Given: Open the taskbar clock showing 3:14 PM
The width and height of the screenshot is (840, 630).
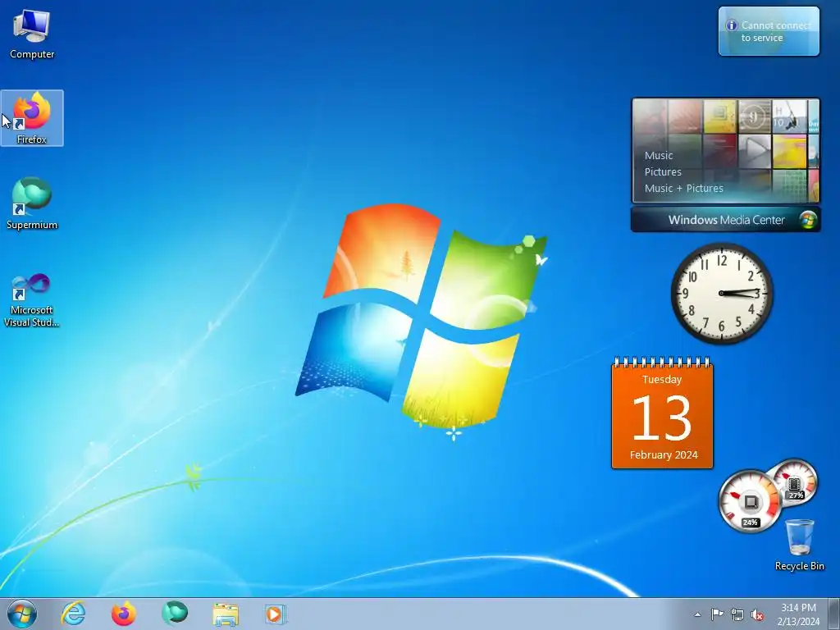Looking at the screenshot, I should [798, 614].
